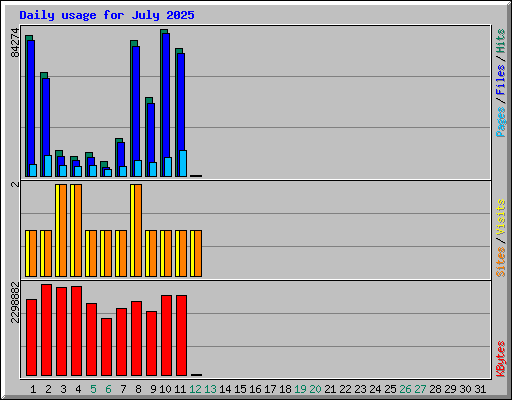Image resolution: width=512 pixels, height=400 pixels.
Task: Select the 'Sites' legend label
Action: click(x=500, y=262)
